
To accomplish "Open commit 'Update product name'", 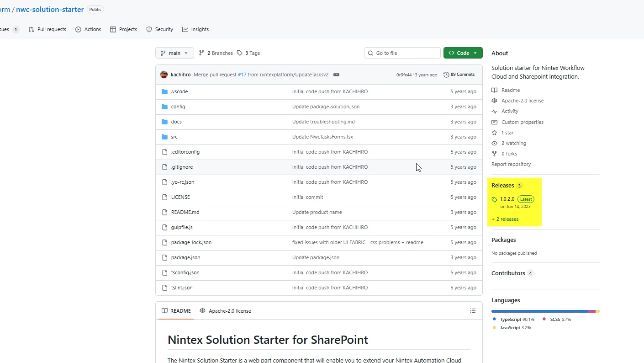I will tap(317, 212).
